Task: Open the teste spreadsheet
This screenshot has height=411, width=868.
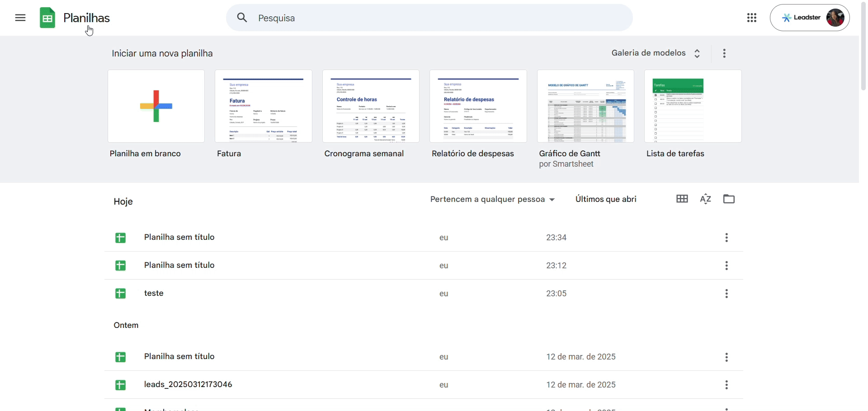Action: 424,294
